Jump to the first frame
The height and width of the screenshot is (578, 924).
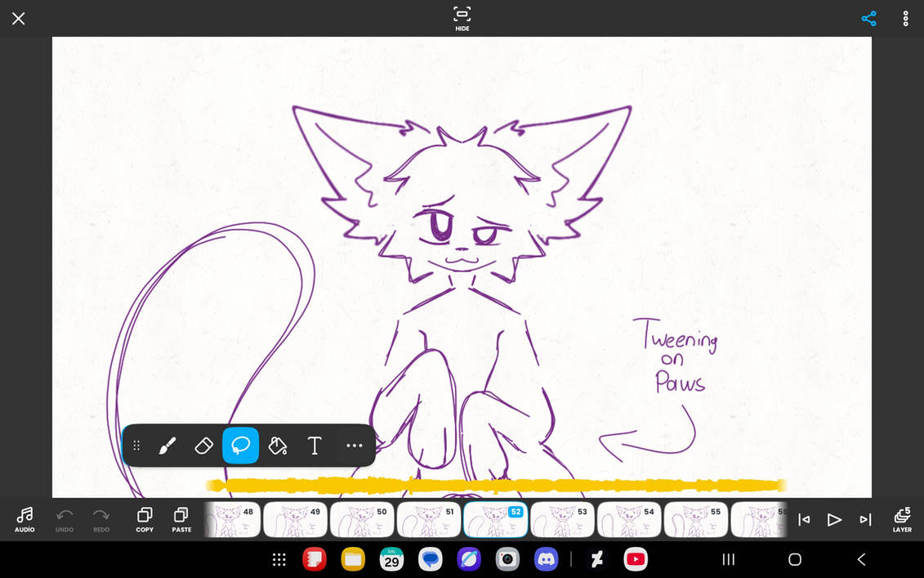[804, 520]
